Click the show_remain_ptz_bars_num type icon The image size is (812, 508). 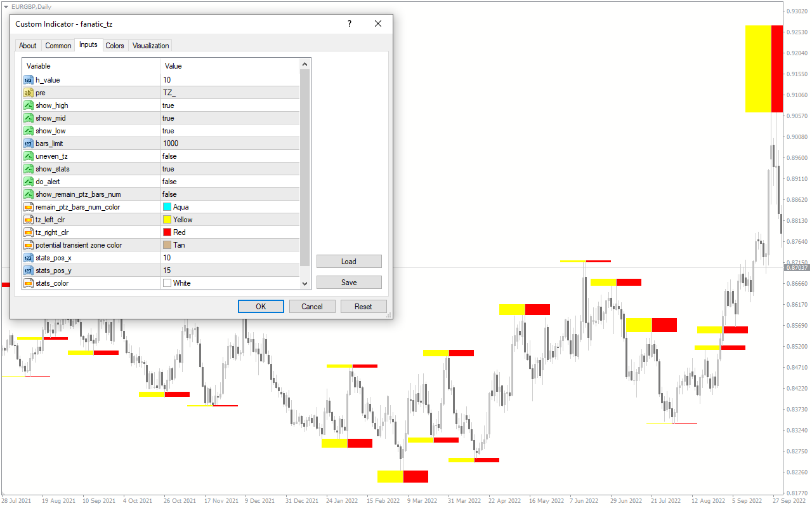click(28, 194)
